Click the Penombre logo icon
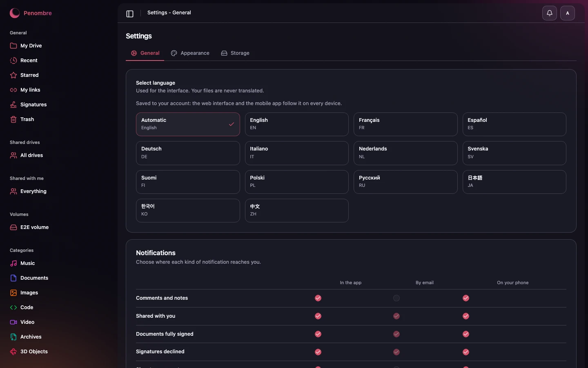This screenshot has width=588, height=368. (x=15, y=13)
